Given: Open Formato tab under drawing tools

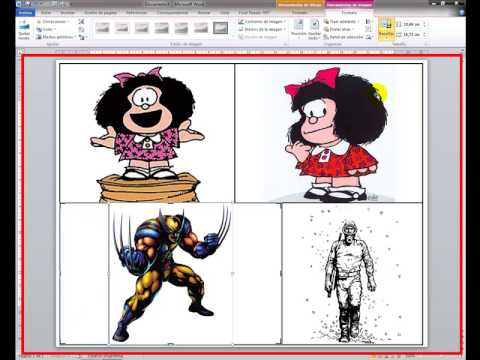Looking at the screenshot, I should tap(299, 13).
